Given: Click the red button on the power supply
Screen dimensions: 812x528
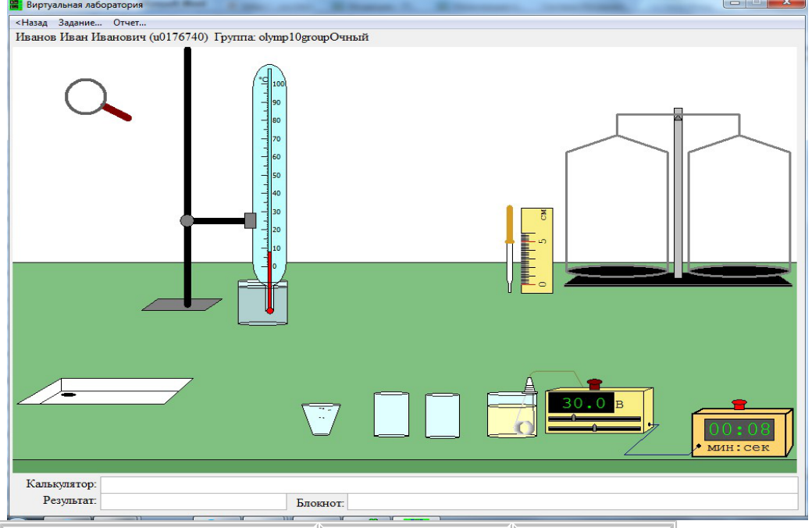Looking at the screenshot, I should point(594,384).
